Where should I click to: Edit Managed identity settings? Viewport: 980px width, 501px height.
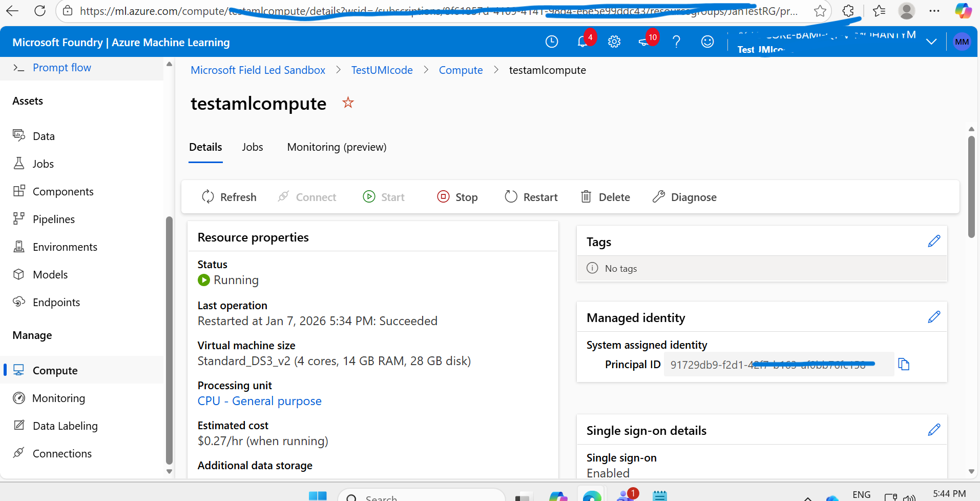[934, 317]
